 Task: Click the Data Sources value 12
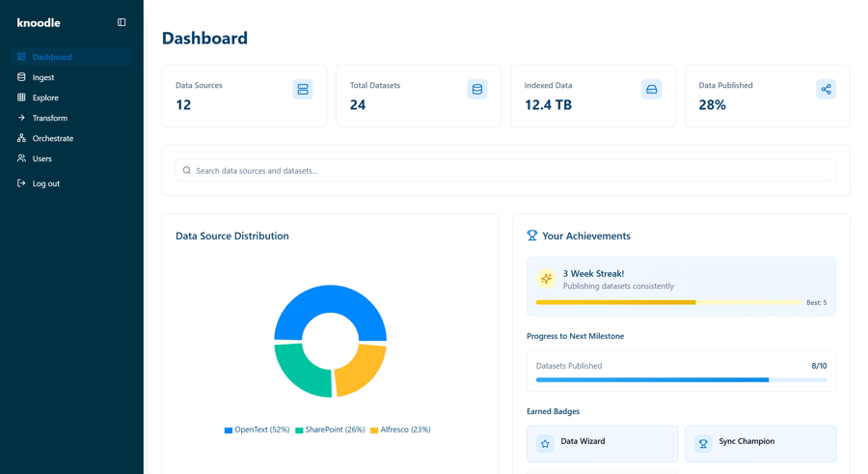tap(183, 105)
